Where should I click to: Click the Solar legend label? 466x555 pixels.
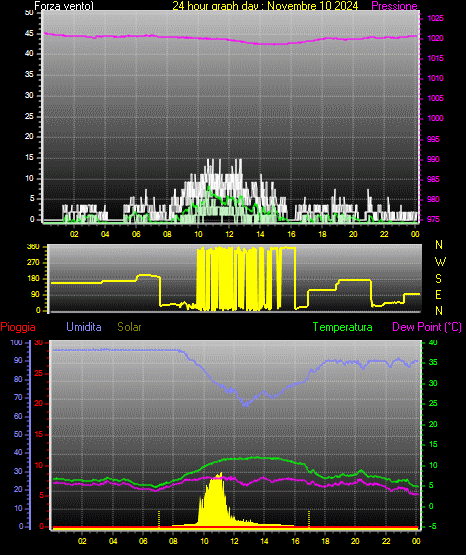coord(129,327)
